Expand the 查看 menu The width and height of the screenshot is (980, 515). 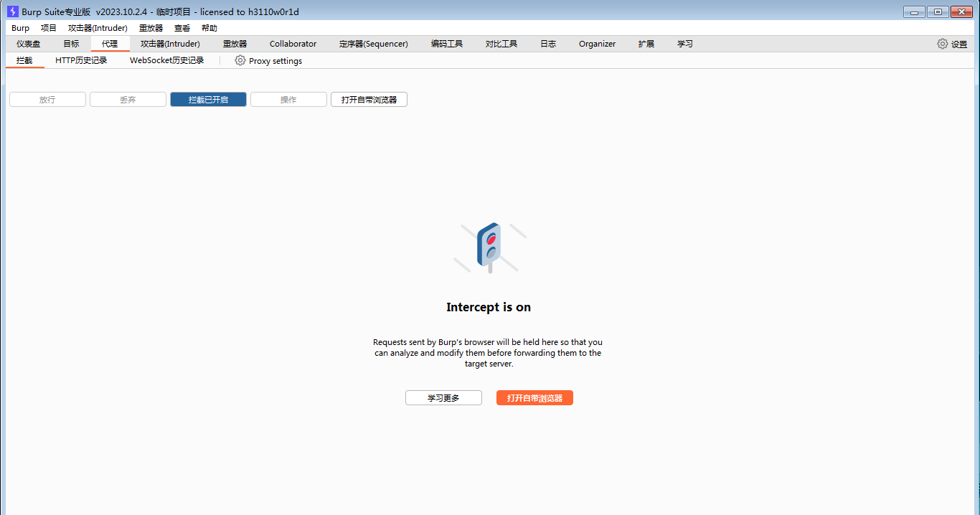pyautogui.click(x=182, y=28)
